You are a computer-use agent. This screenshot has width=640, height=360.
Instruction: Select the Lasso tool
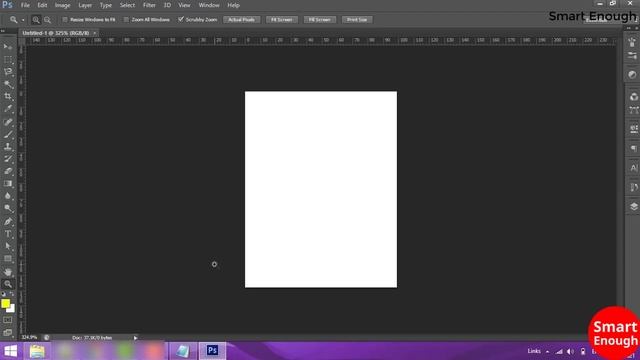click(8, 72)
